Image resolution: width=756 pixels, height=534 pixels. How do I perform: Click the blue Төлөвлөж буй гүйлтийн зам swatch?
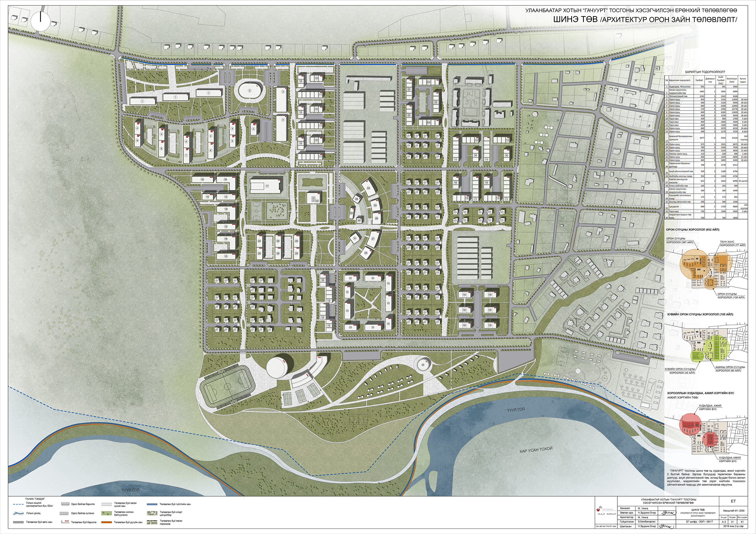152,504
